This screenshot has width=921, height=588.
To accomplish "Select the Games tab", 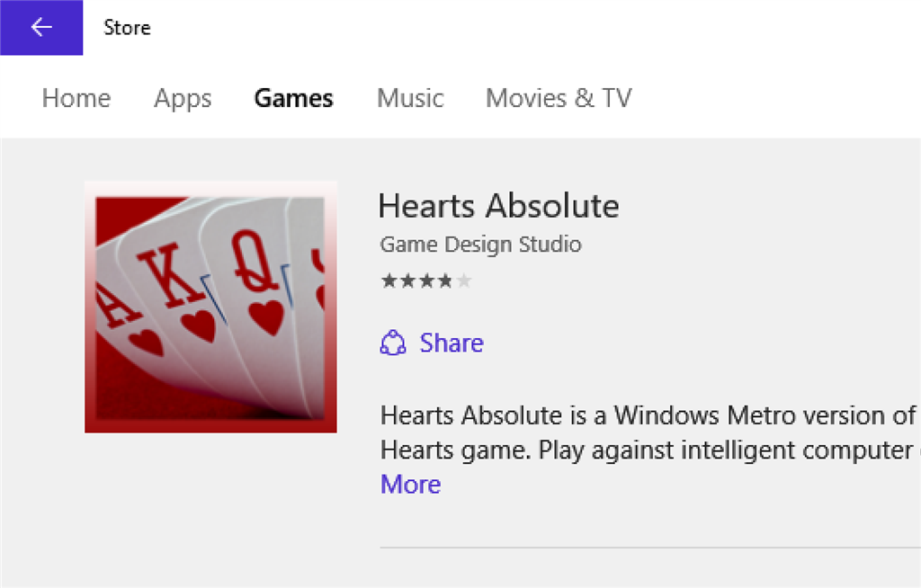I will coord(294,98).
